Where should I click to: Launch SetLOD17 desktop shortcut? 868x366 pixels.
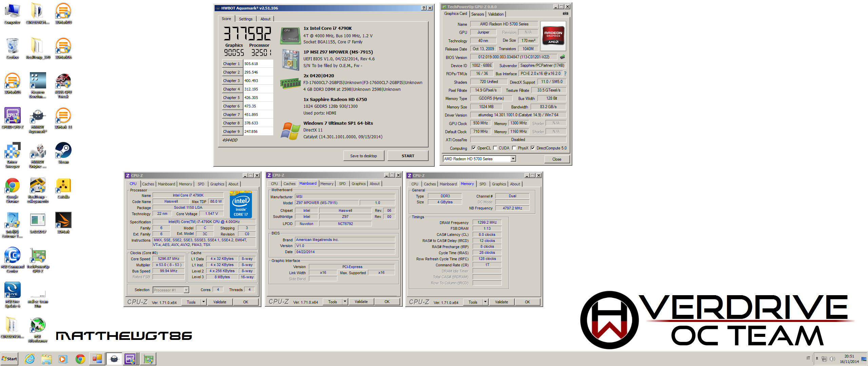38,223
